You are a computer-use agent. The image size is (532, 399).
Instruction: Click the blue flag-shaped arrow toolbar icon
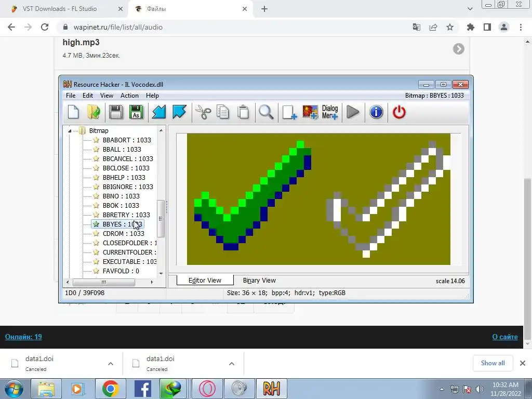pos(179,112)
